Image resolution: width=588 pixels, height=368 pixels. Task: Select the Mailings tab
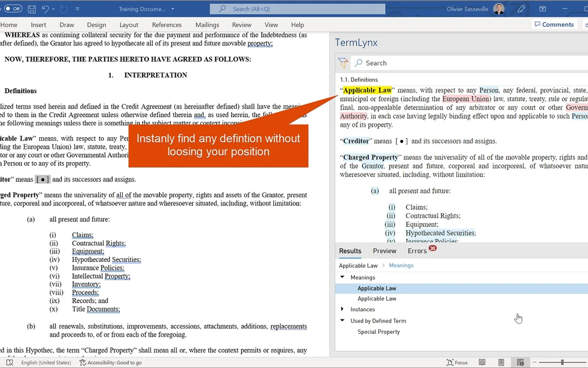(207, 25)
